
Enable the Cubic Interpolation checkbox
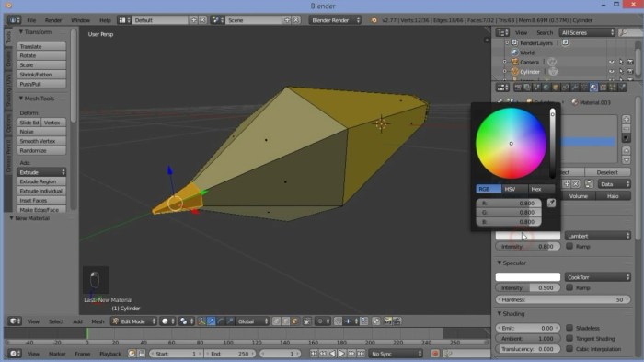[x=569, y=348]
